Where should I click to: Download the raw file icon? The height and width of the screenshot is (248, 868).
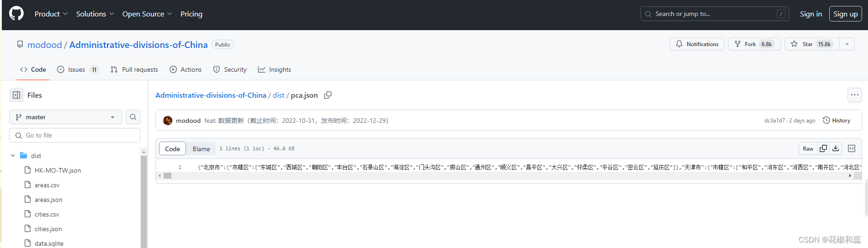[836, 148]
